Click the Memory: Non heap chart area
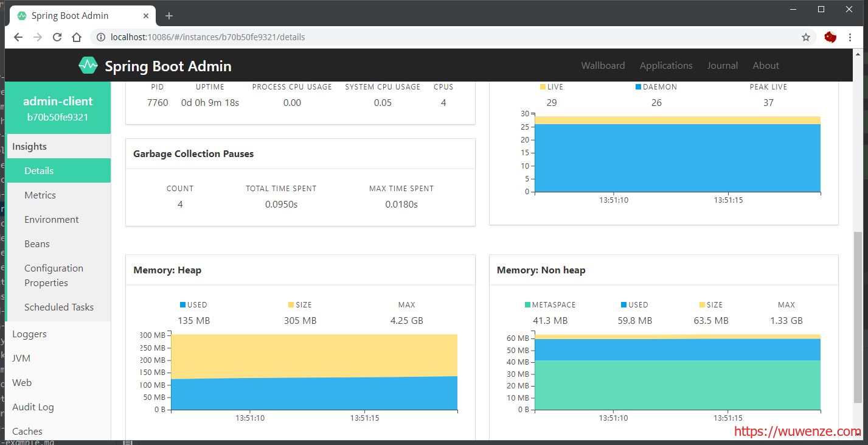868x445 pixels. [x=678, y=372]
